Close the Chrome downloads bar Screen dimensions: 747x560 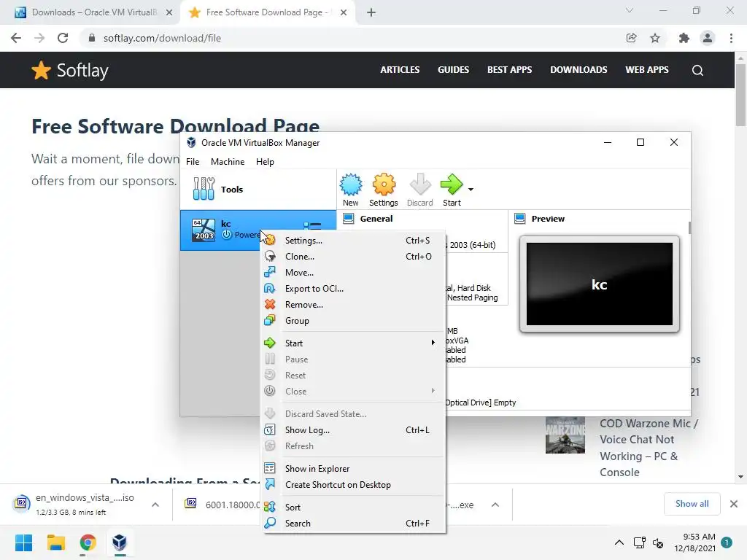734,504
